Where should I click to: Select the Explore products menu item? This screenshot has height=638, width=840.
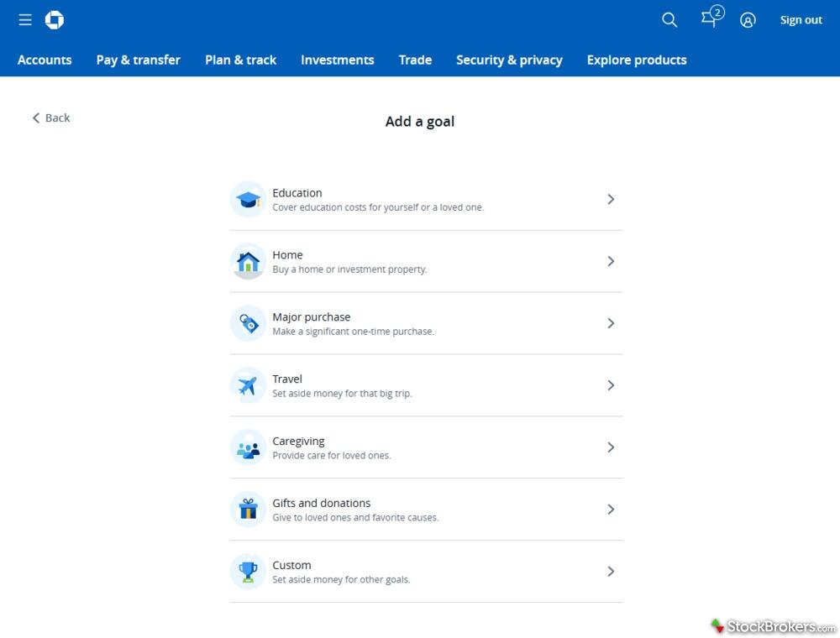point(637,60)
